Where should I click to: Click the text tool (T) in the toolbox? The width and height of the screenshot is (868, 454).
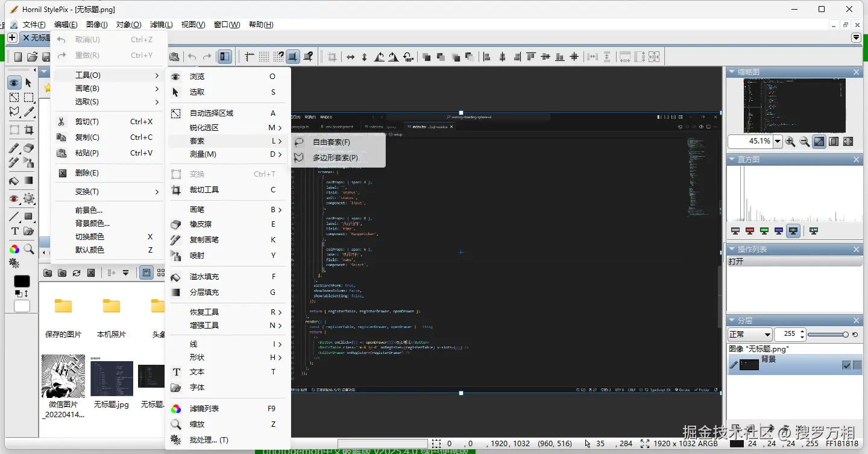coord(14,232)
